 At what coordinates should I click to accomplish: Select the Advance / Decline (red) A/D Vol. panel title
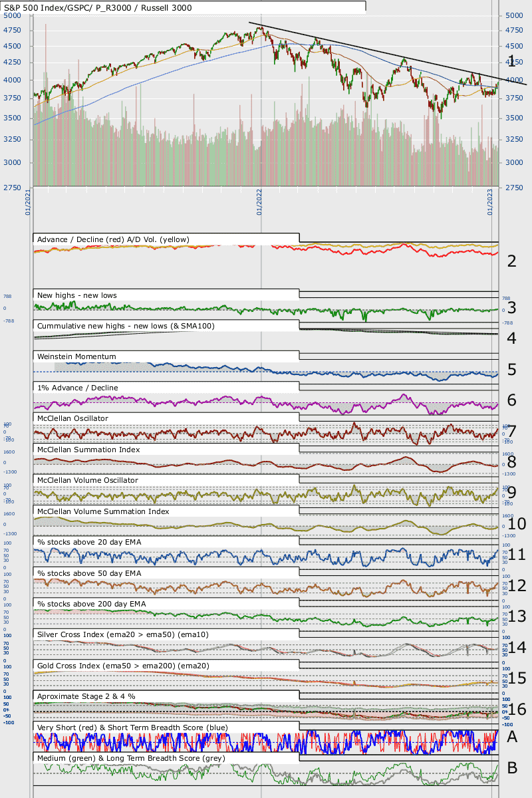(x=114, y=239)
